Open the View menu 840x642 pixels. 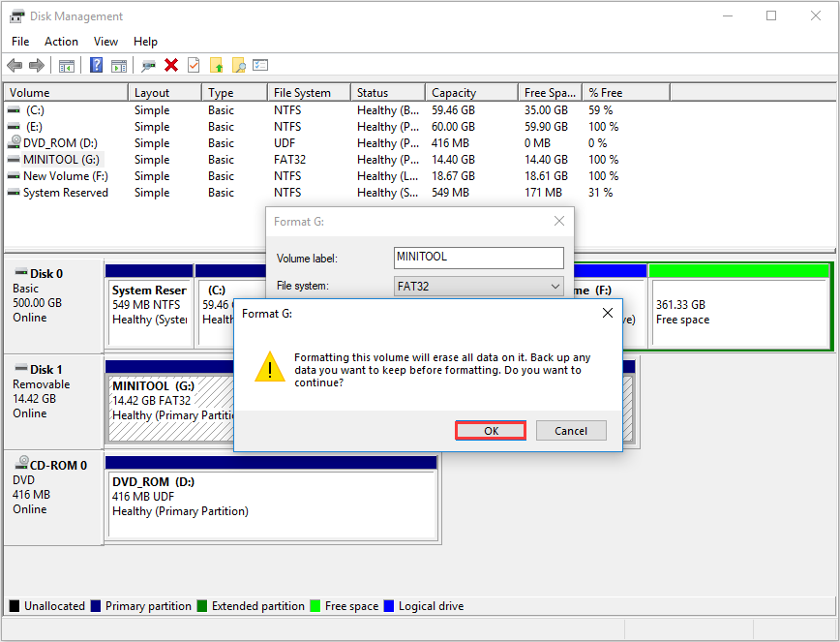pos(105,42)
